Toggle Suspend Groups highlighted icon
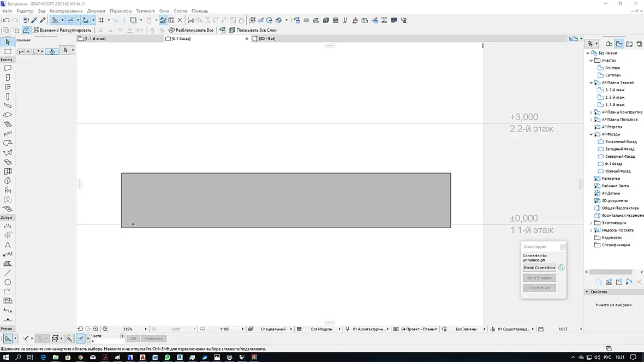This screenshot has width=644, height=362. [26, 30]
